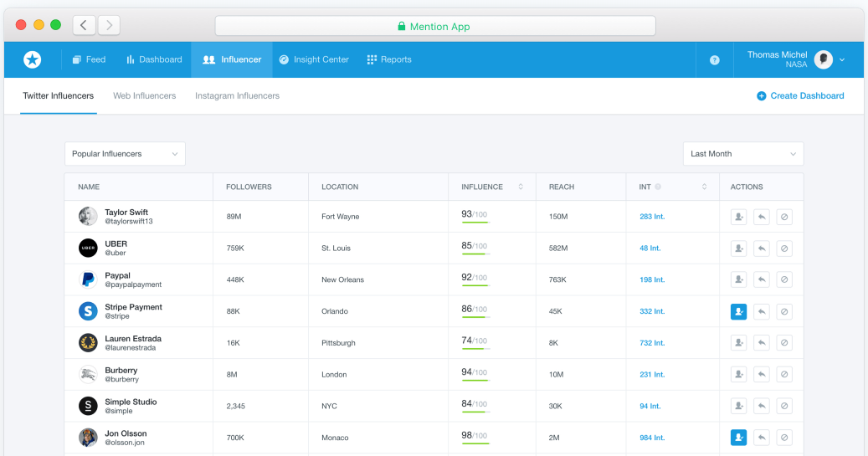Click the Create Dashboard button

[x=800, y=95]
